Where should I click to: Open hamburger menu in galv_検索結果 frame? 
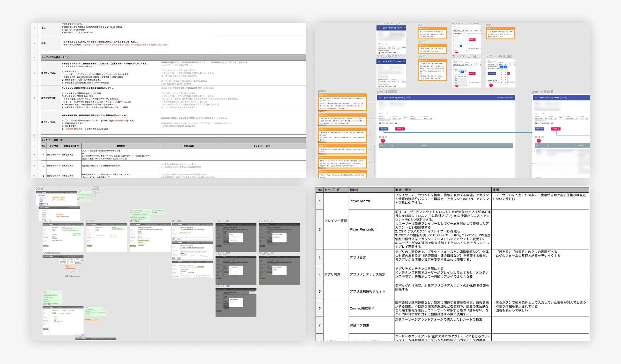pyautogui.click(x=536, y=97)
